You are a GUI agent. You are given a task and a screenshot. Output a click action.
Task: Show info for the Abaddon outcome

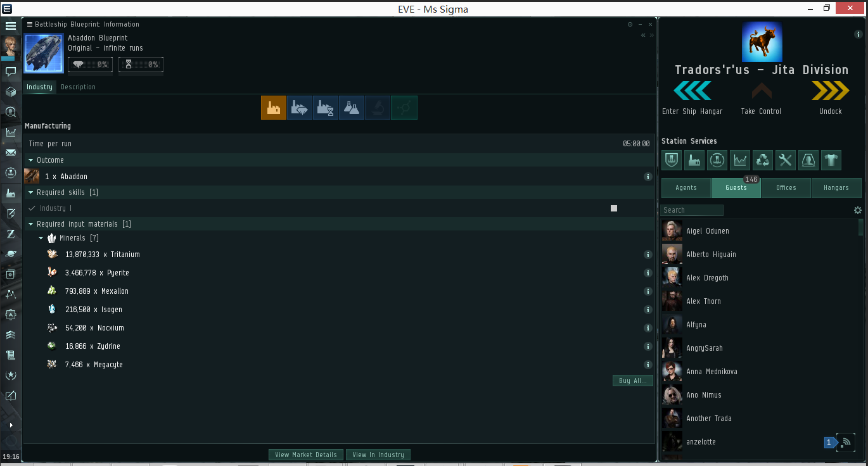coord(648,177)
